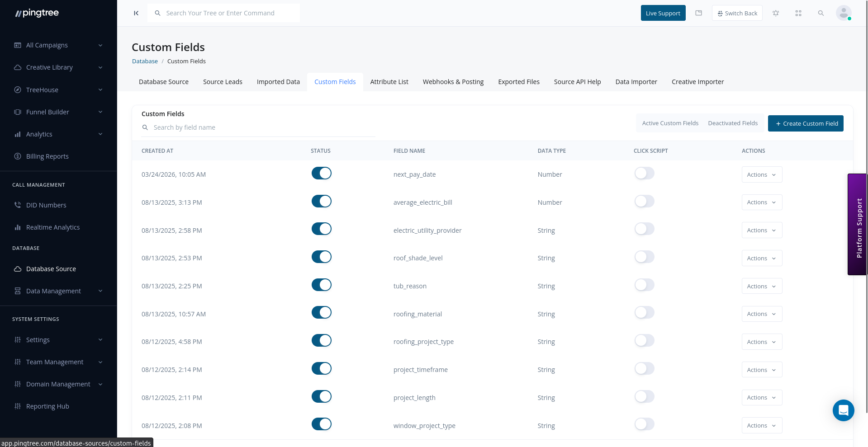Enable the Click Script toggle for roofing_material
This screenshot has height=447, width=868.
(x=644, y=312)
